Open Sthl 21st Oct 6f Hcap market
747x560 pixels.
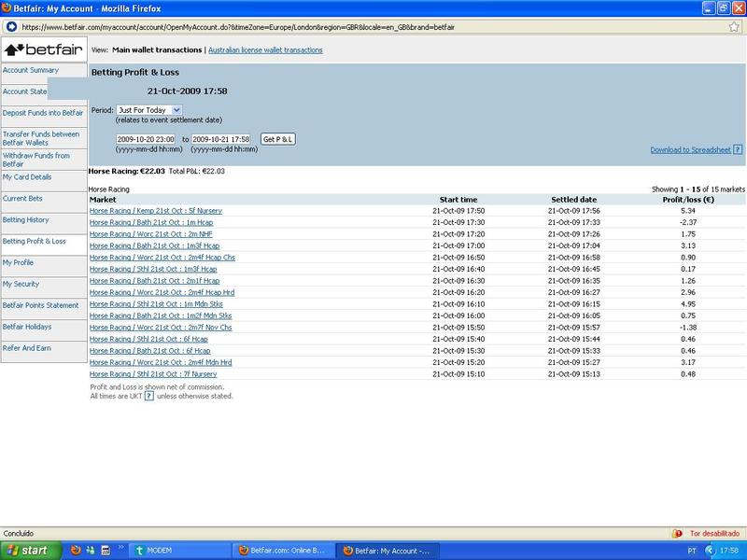point(148,339)
